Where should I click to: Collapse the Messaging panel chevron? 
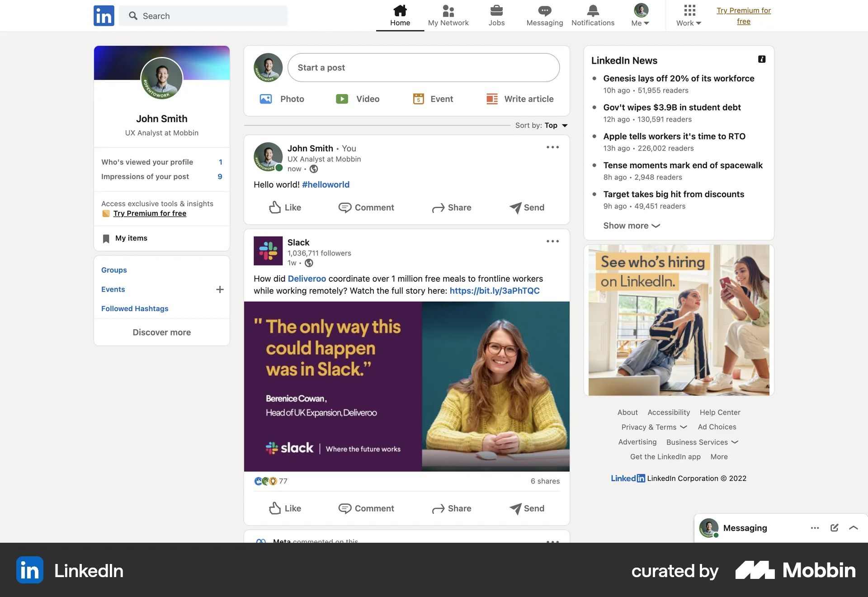[x=854, y=528]
